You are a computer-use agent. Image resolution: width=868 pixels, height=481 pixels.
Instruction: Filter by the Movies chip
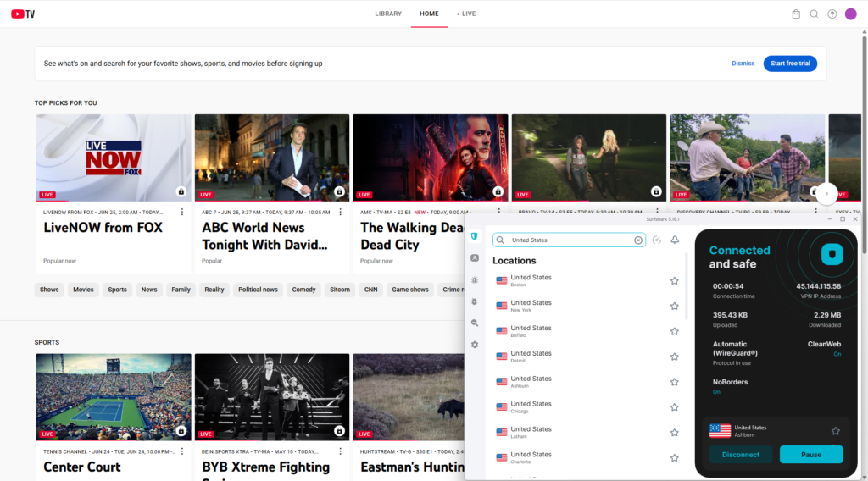coord(84,290)
